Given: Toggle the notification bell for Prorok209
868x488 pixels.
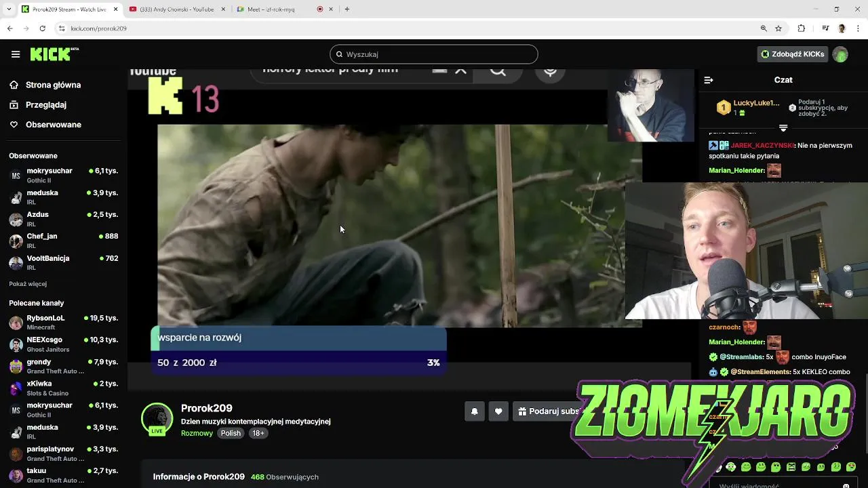Looking at the screenshot, I should click(474, 411).
